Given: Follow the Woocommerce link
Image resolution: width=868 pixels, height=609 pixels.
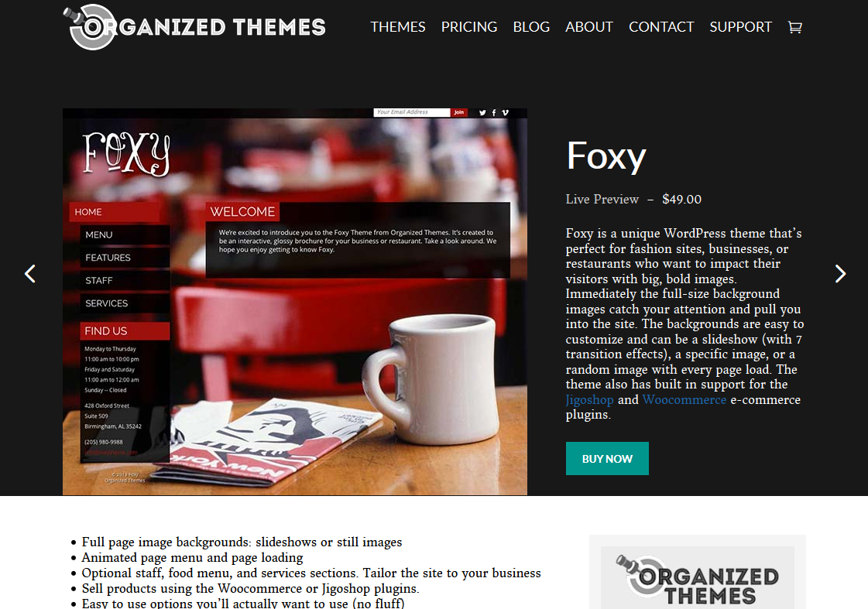Looking at the screenshot, I should pyautogui.click(x=684, y=399).
